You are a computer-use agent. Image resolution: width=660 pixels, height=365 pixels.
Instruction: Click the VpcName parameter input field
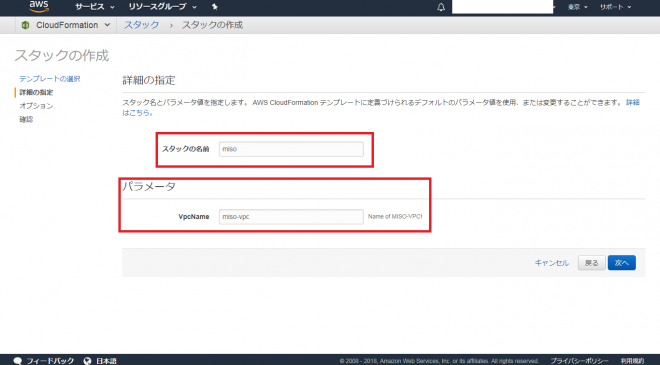click(291, 216)
